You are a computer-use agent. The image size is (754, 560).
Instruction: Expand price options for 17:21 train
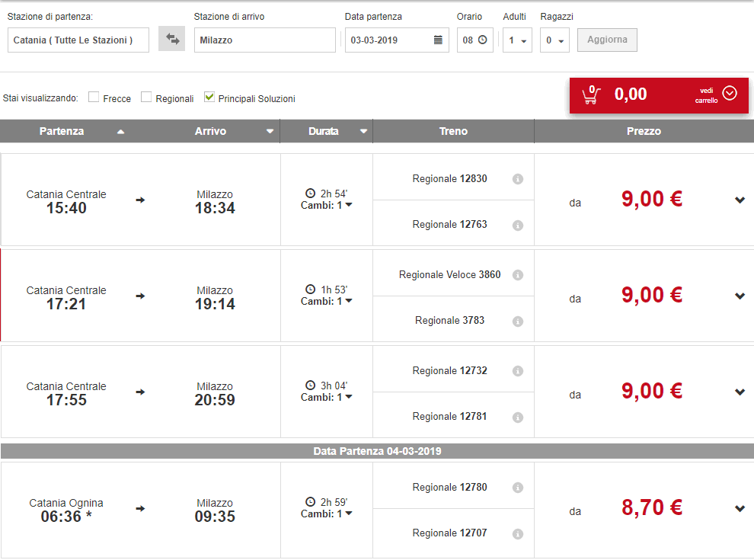tap(740, 296)
